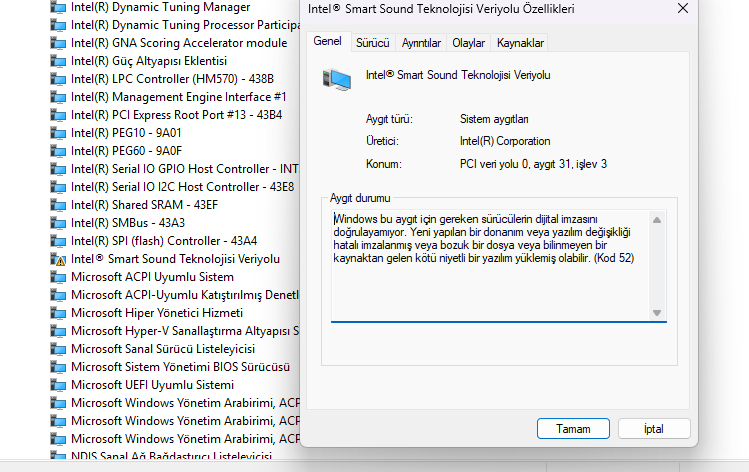The width and height of the screenshot is (749, 472).
Task: Click the large computer icon in the properties dialog
Action: [x=337, y=79]
